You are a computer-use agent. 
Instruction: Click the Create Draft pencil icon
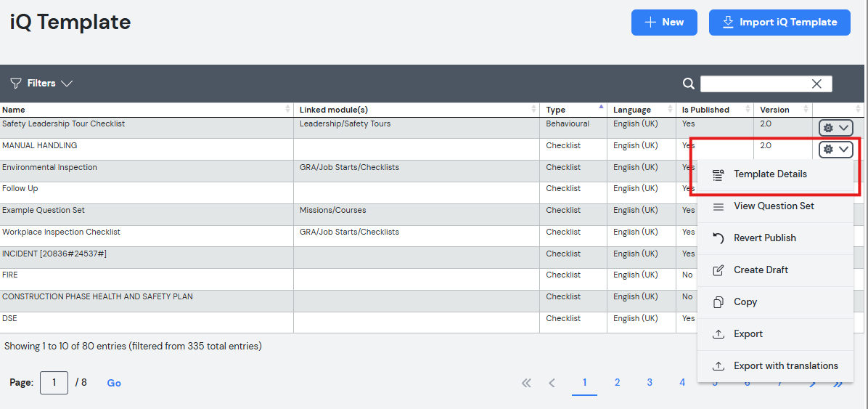718,270
